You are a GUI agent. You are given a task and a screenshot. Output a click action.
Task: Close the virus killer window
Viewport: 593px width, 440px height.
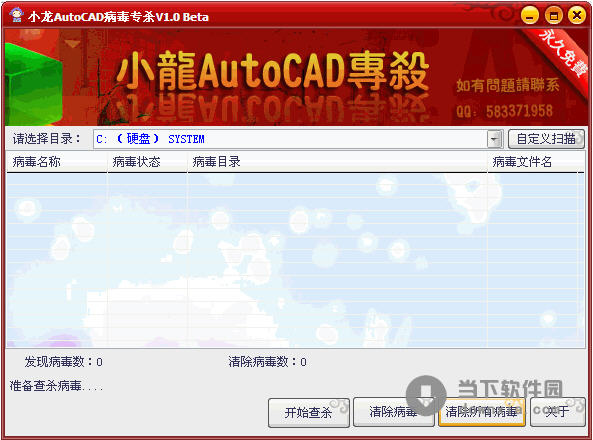point(577,16)
